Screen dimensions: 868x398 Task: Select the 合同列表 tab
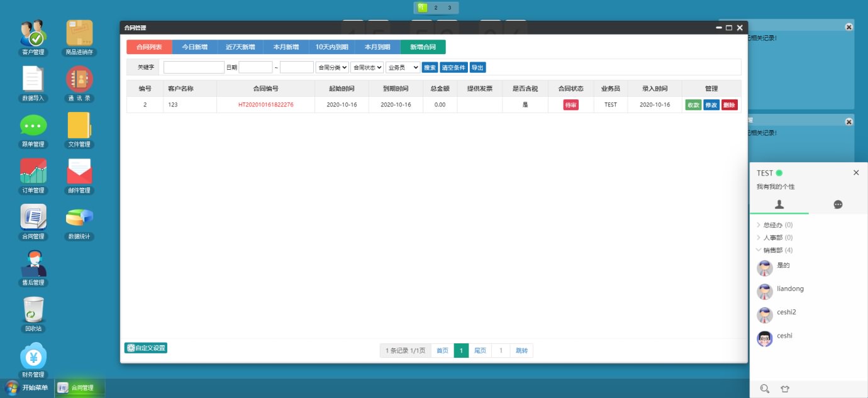click(x=149, y=47)
